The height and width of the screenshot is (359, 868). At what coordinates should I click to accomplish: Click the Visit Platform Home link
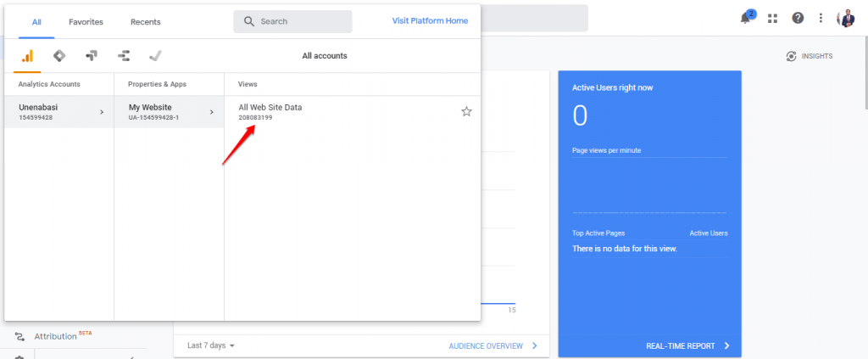point(429,21)
